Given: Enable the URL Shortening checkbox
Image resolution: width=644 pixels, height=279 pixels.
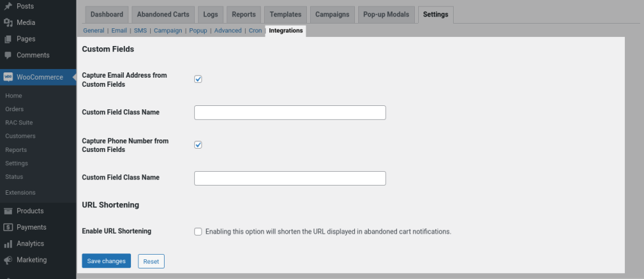Looking at the screenshot, I should pyautogui.click(x=198, y=232).
